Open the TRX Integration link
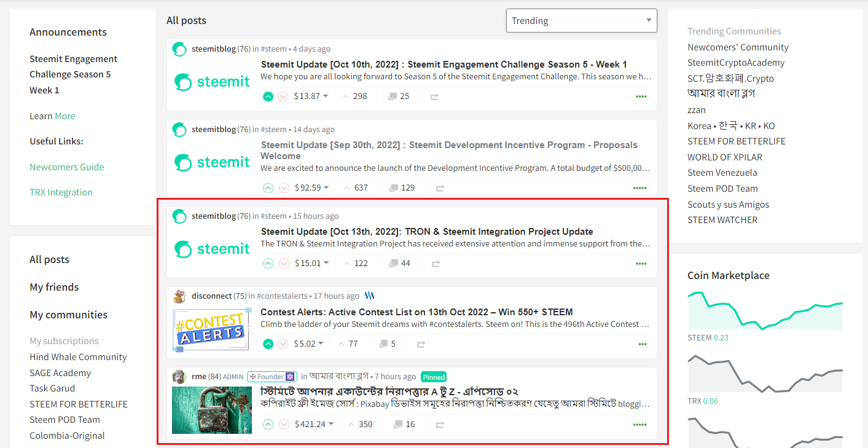The height and width of the screenshot is (448, 868). click(x=61, y=192)
